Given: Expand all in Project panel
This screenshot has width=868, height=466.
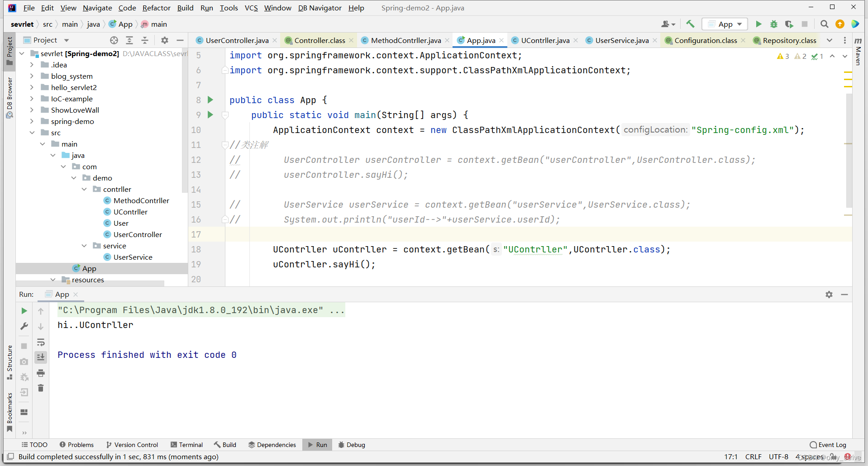Looking at the screenshot, I should pos(129,40).
